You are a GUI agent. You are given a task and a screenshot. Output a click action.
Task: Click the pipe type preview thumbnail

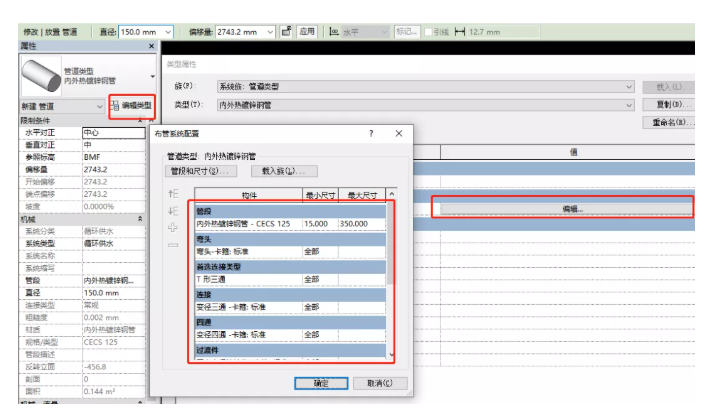(x=41, y=75)
